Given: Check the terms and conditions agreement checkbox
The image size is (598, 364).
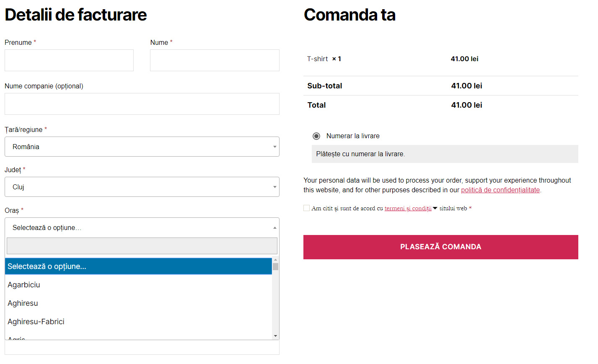Looking at the screenshot, I should click(x=307, y=208).
